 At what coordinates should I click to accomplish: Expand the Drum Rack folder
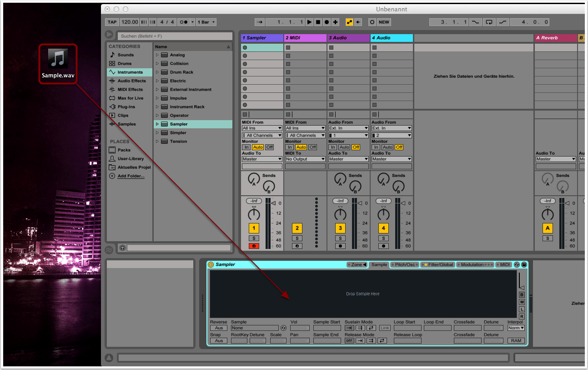[157, 72]
